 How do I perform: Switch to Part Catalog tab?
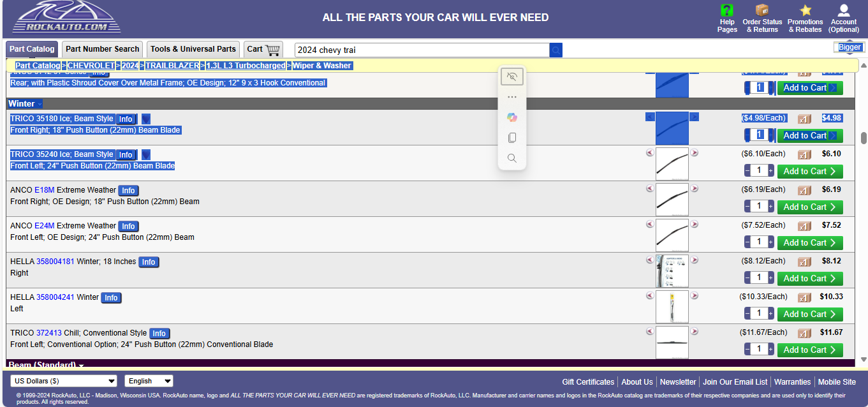(x=33, y=49)
